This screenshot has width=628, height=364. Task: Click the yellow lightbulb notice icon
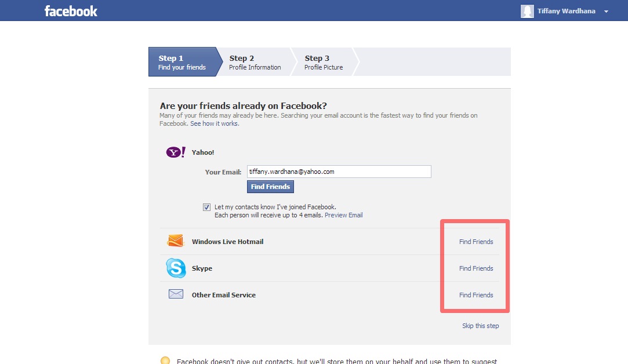pos(165,361)
